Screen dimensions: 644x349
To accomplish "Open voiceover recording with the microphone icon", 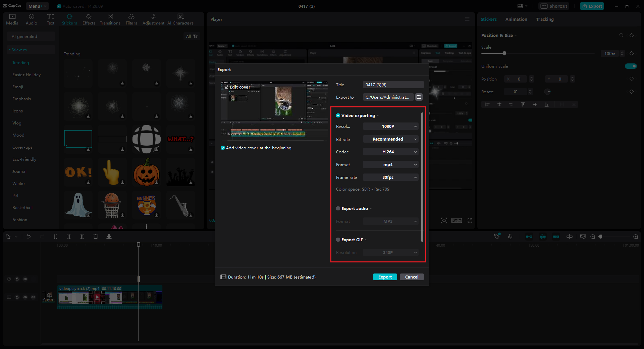I will [x=510, y=237].
